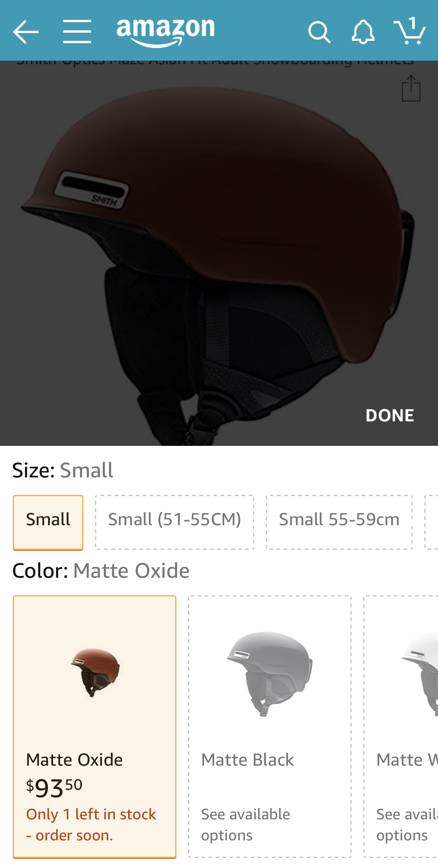Tap the share icon

tap(411, 88)
